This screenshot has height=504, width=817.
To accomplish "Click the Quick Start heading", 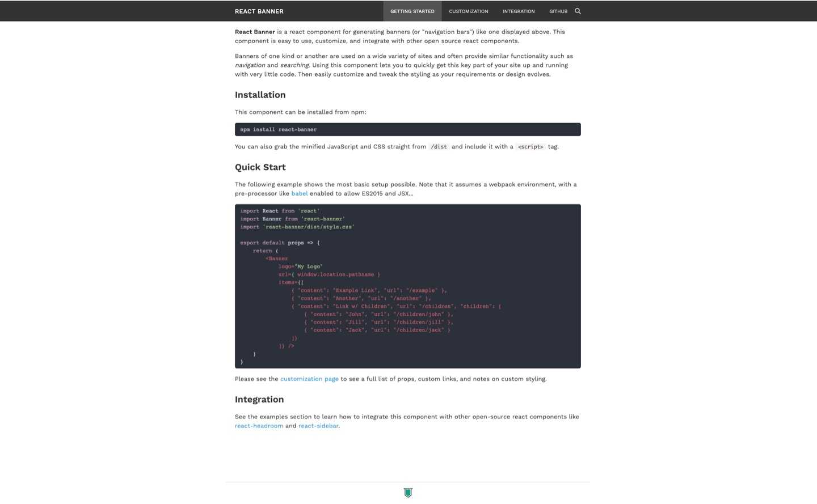I will point(260,167).
